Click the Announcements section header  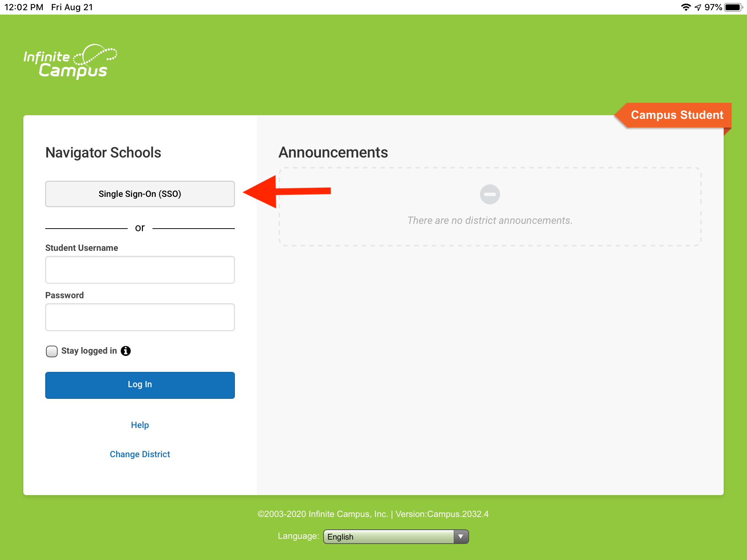[x=333, y=152]
